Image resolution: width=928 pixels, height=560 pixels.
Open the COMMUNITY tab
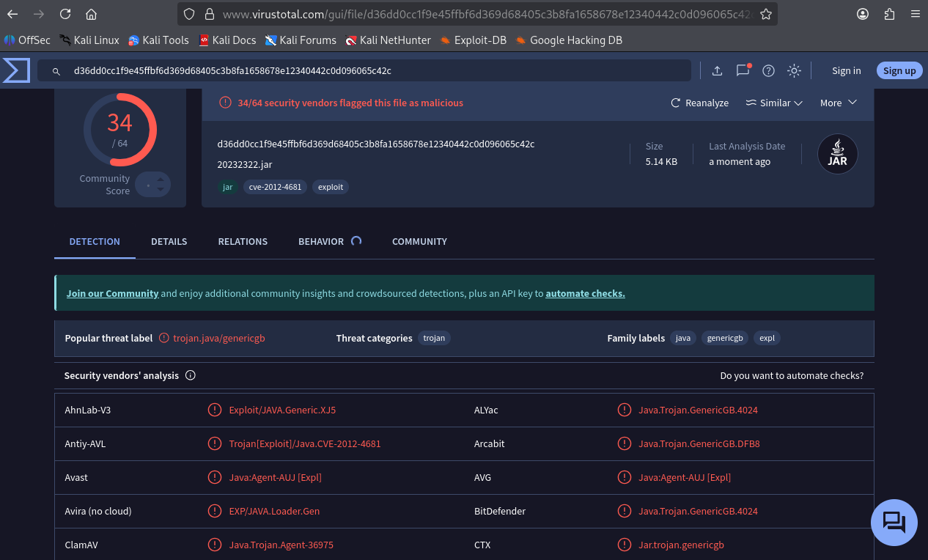tap(419, 241)
